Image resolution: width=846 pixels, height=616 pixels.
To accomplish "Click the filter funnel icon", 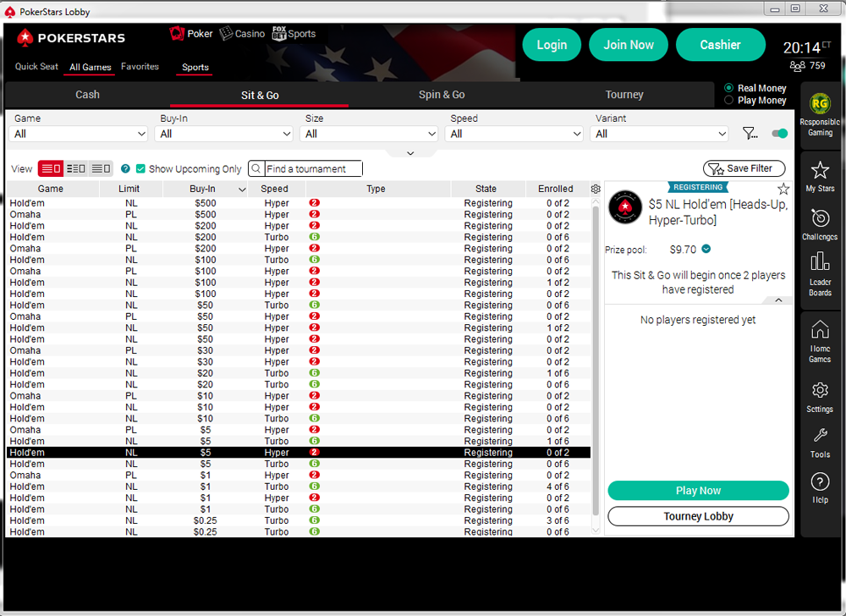I will pos(750,133).
